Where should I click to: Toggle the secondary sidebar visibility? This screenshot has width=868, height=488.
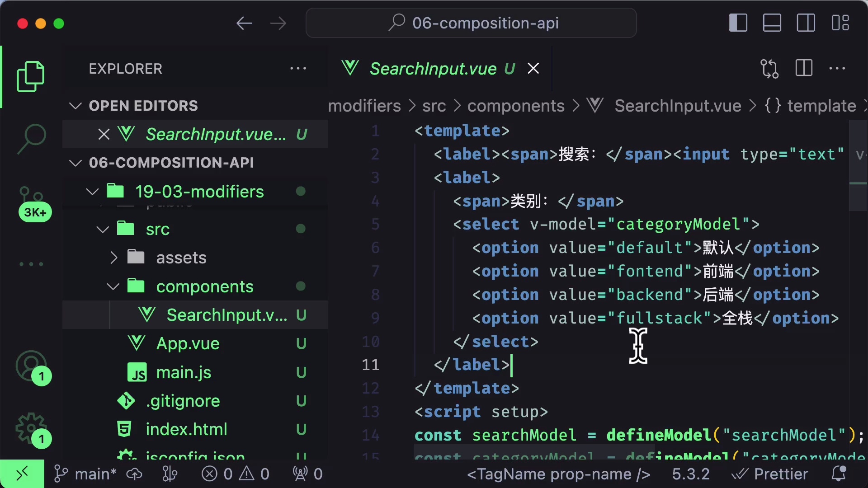pos(806,22)
